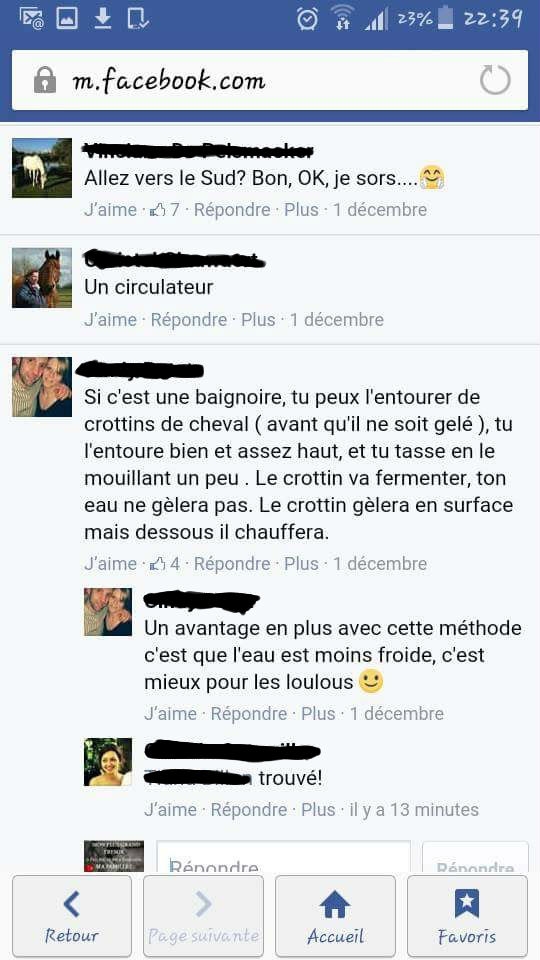
Task: Tap the thumbs-up icon showing 4 likes
Action: tap(158, 564)
